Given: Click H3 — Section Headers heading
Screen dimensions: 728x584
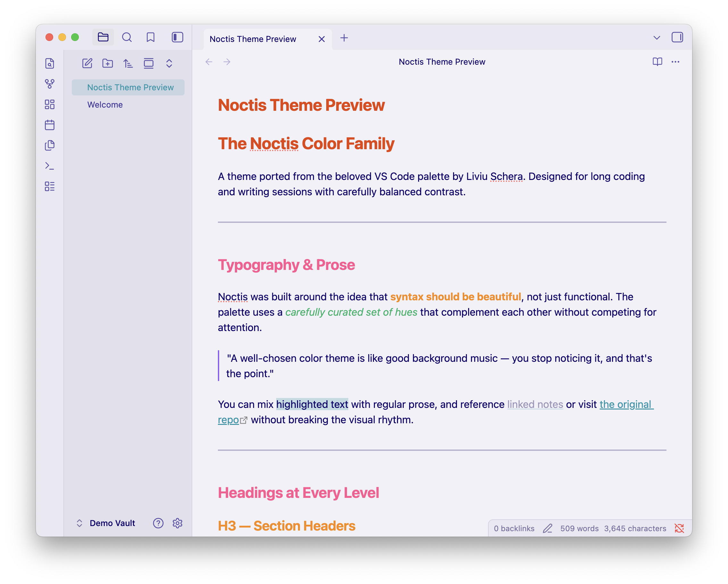Looking at the screenshot, I should [286, 526].
